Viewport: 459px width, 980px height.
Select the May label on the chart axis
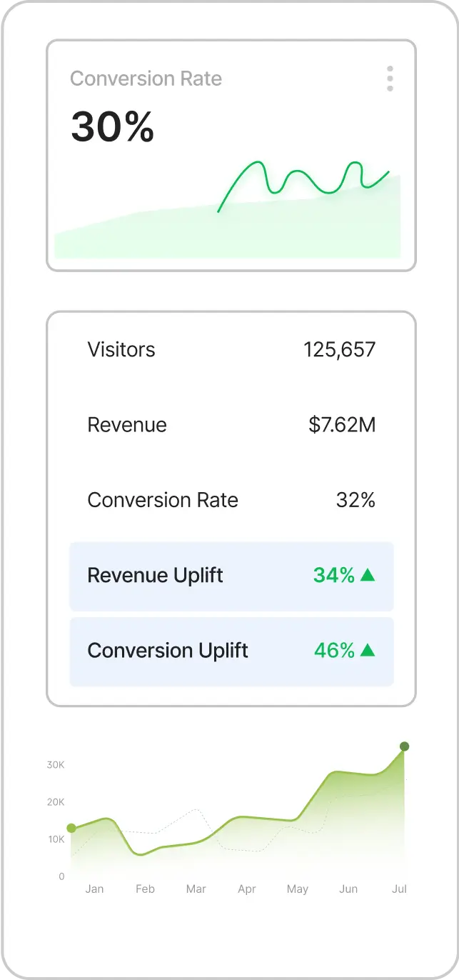tap(298, 889)
